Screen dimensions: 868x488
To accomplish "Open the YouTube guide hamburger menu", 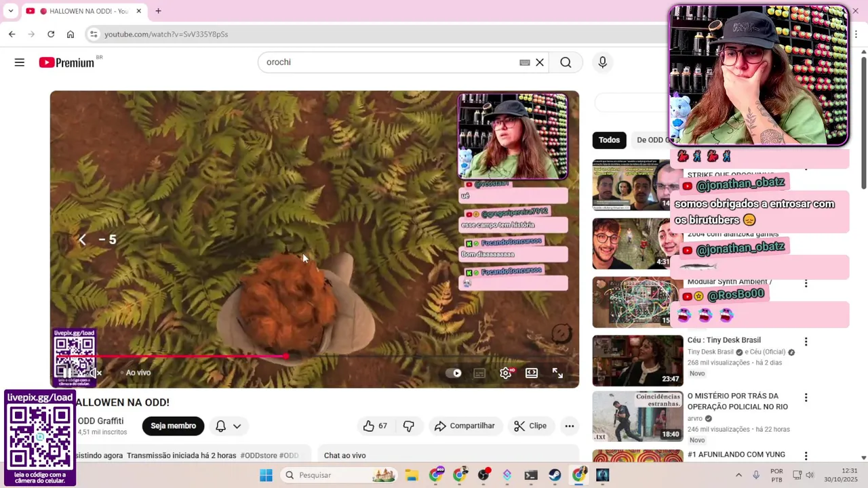I will pos(19,62).
